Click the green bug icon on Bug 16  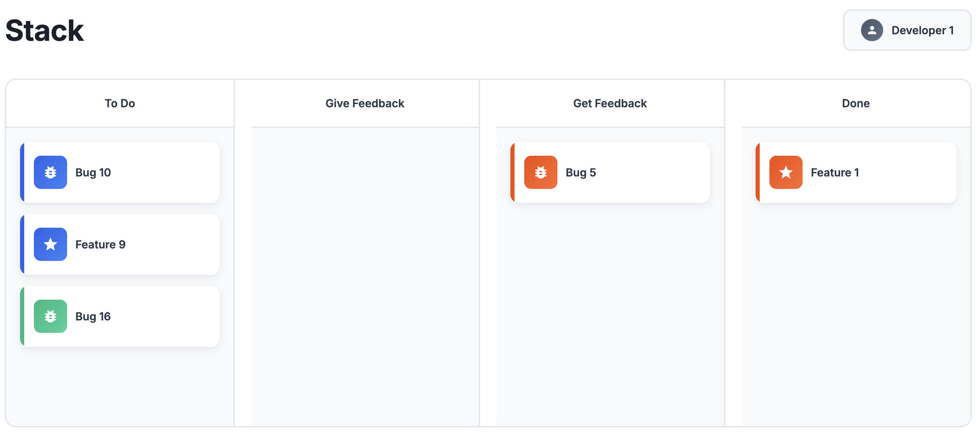coord(50,316)
